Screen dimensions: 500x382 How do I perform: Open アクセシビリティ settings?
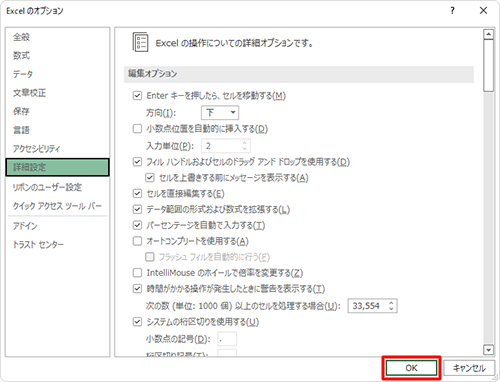tap(37, 148)
